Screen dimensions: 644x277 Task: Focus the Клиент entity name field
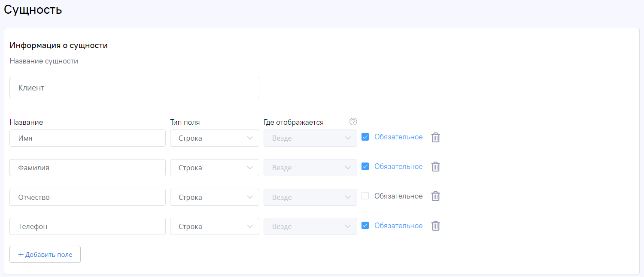[x=134, y=87]
